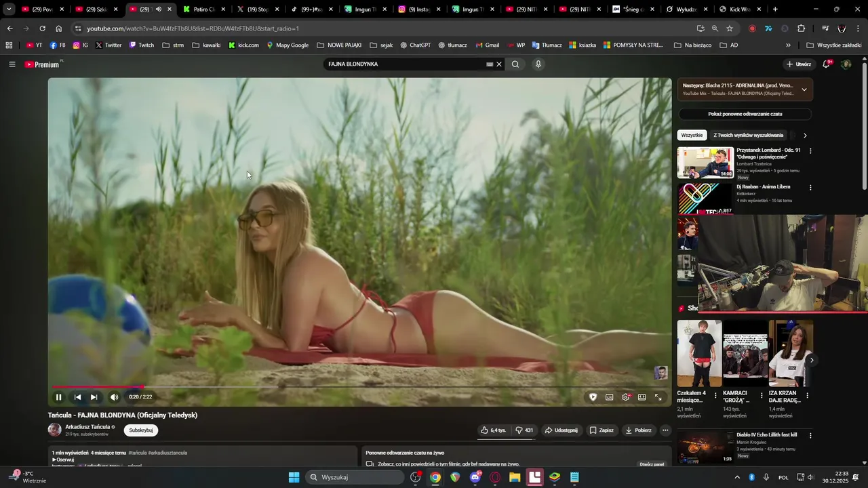Image resolution: width=868 pixels, height=488 pixels.
Task: Click the Utwórz create button
Action: (x=799, y=64)
